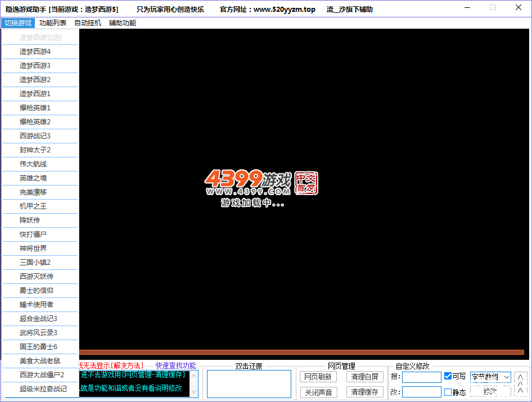532x402 pixels.
Task: Minimize the 隐逸游戏助手 window
Action: 467,7
